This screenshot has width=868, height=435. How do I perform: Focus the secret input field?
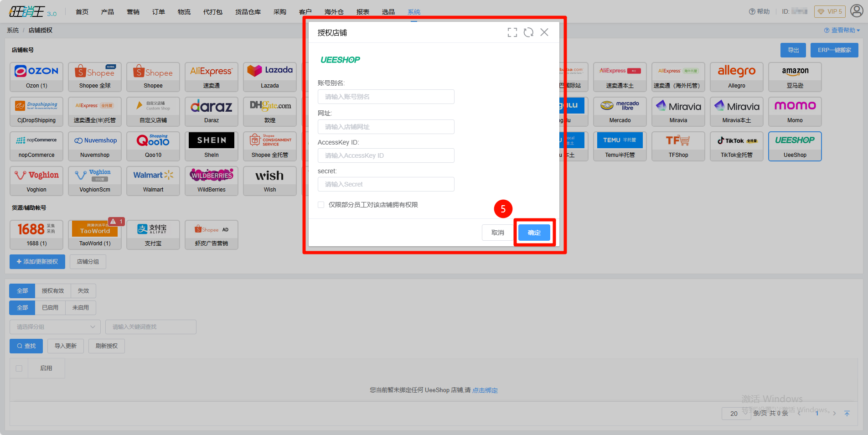point(386,184)
